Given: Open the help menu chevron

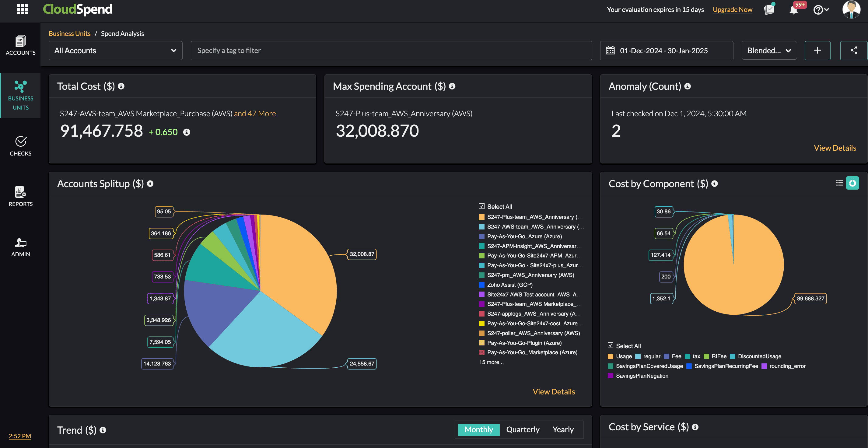Looking at the screenshot, I should (826, 9).
